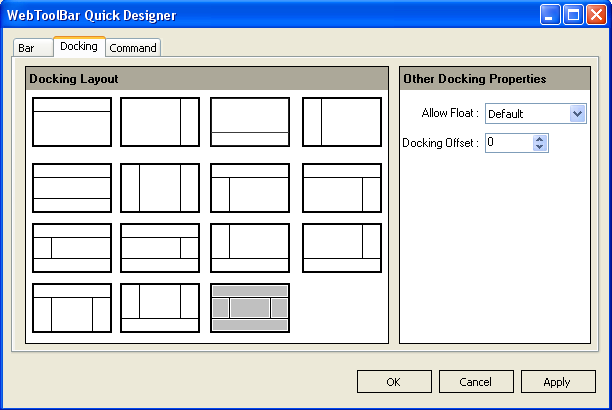Decrease the Docking Offset value
Image resolution: width=612 pixels, height=410 pixels.
click(x=540, y=148)
